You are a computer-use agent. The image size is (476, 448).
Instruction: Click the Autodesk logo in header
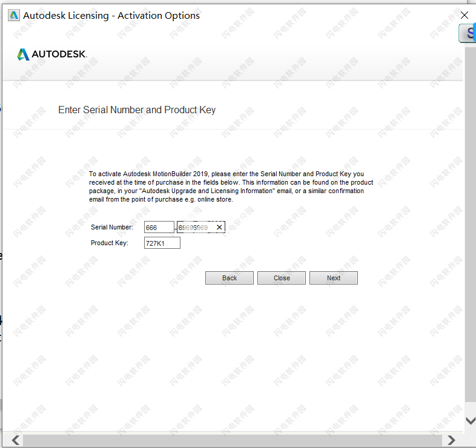[52, 54]
